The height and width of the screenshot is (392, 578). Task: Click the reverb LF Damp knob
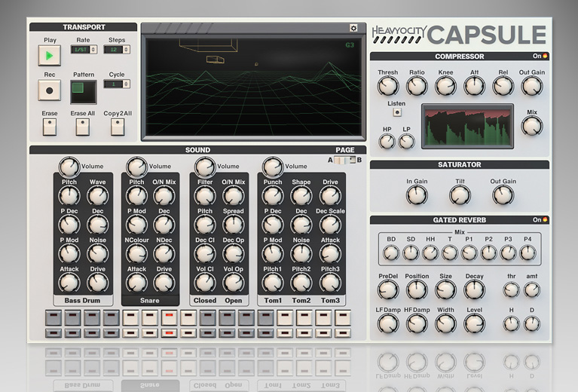click(388, 324)
